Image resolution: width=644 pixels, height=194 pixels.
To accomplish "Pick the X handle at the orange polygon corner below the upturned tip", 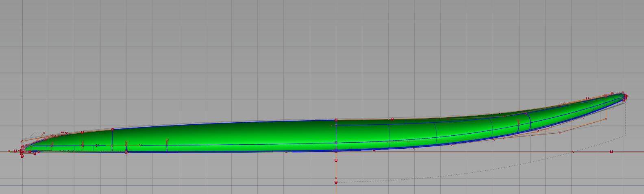I will 606,119.
